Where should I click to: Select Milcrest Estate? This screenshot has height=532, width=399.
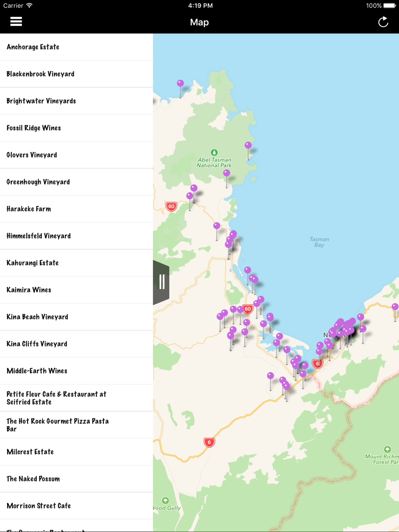coord(77,452)
